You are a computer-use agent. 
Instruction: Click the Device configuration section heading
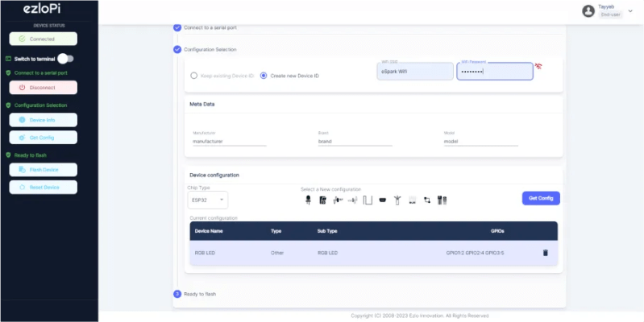[214, 175]
